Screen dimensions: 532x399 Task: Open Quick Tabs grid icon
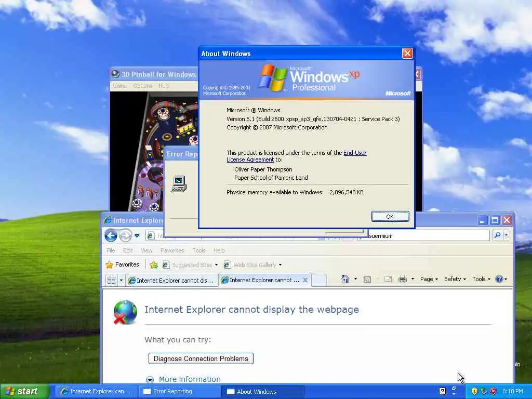click(111, 280)
